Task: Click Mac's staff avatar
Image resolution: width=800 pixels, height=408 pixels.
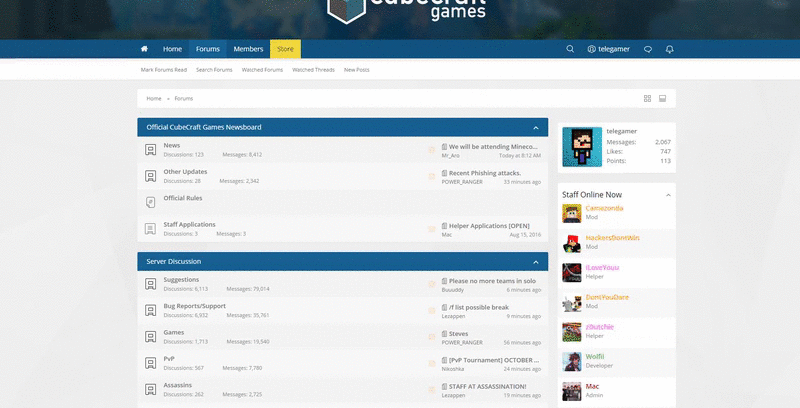Action: coord(572,392)
